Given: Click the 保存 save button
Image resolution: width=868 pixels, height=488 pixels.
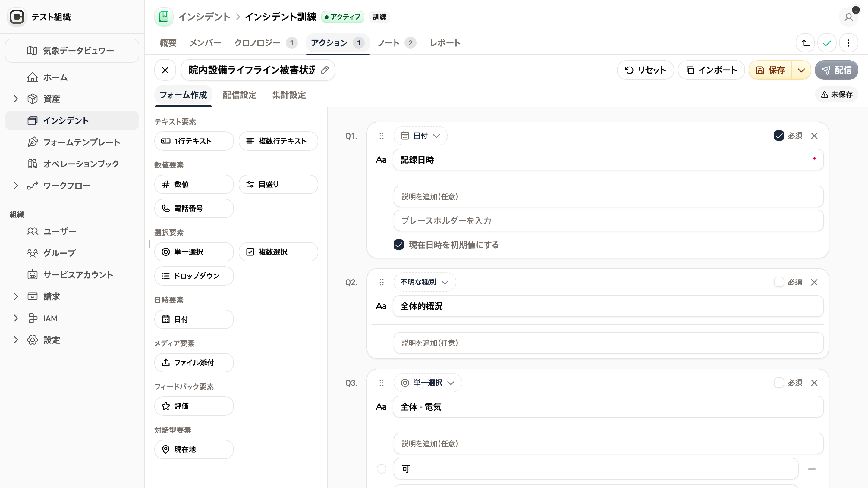Looking at the screenshot, I should pyautogui.click(x=770, y=70).
